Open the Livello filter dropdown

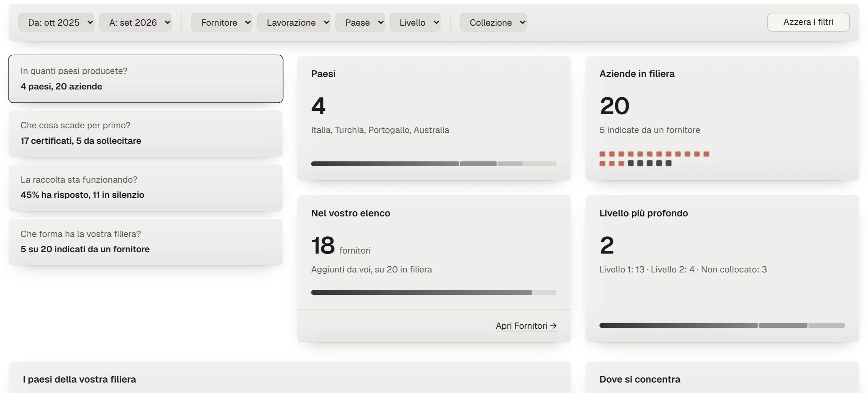pyautogui.click(x=415, y=22)
